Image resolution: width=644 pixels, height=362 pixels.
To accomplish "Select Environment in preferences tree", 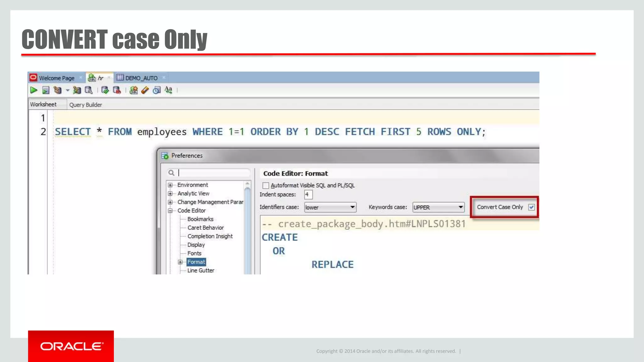I will (x=193, y=185).
